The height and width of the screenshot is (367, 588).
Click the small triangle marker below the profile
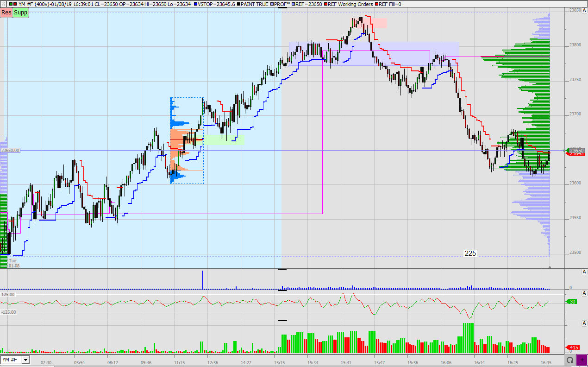pyautogui.click(x=550, y=267)
